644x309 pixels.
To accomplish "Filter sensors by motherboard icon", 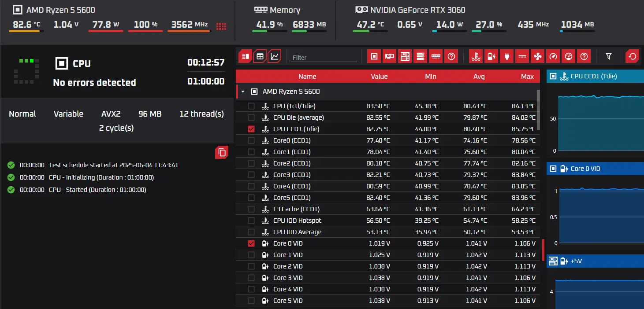I will (405, 56).
